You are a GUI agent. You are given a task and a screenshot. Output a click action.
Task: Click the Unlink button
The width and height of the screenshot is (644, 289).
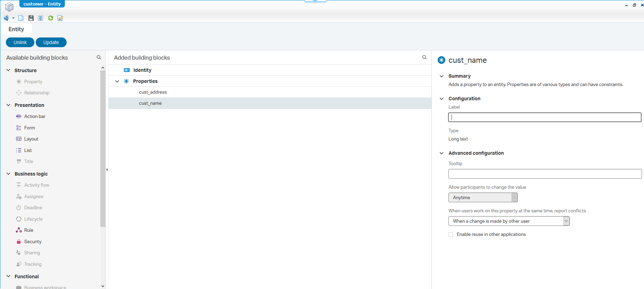coord(20,42)
